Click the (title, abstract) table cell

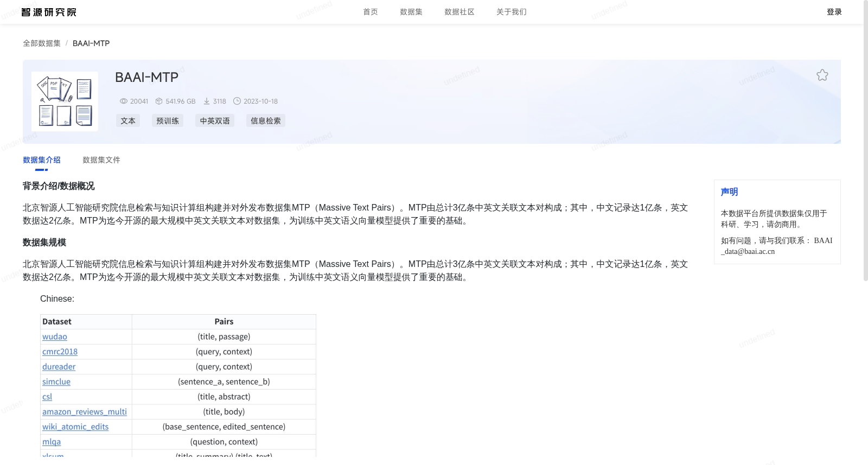point(224,397)
